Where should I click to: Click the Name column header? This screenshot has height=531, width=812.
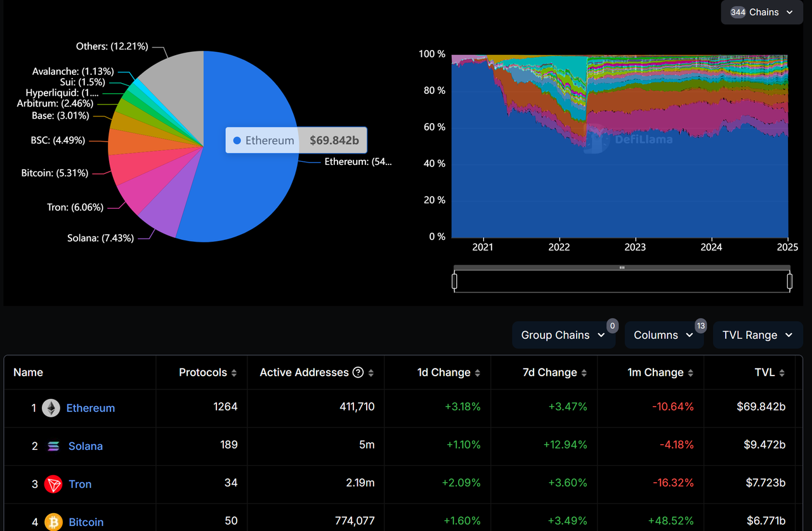coord(29,372)
